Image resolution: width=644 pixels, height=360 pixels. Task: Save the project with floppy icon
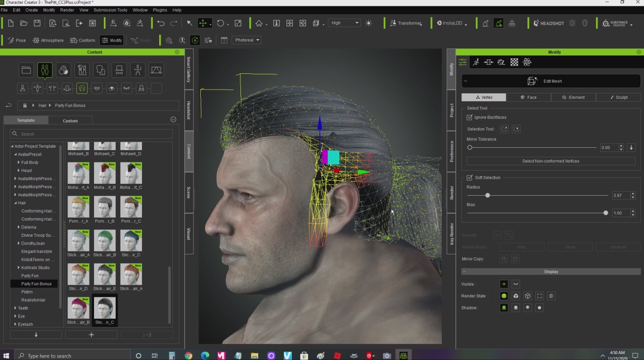(37, 23)
